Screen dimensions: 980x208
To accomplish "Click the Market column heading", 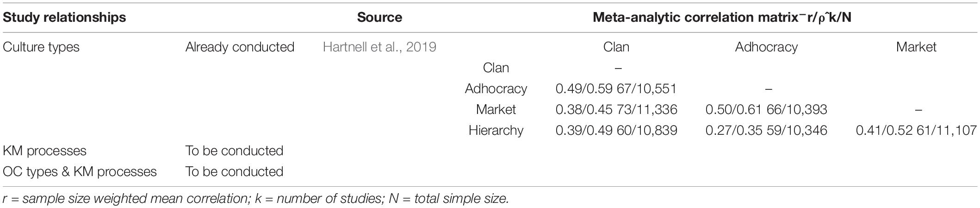I will click(x=916, y=47).
